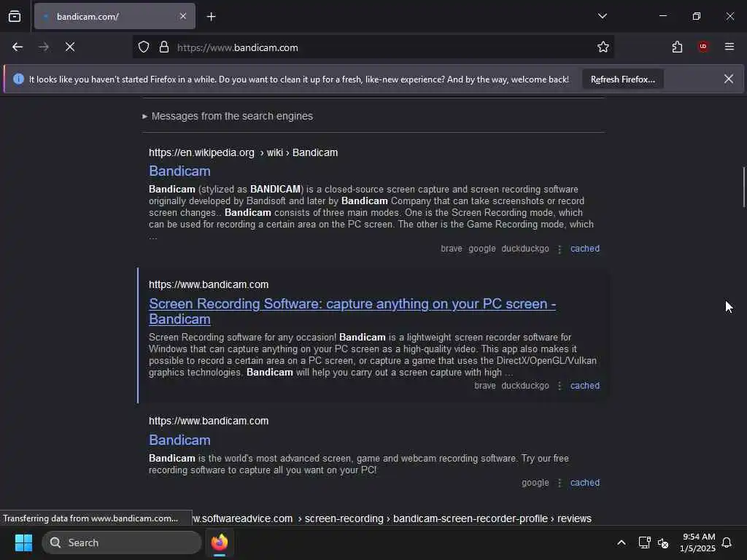
Task: Open the Windows Start menu
Action: [x=23, y=542]
